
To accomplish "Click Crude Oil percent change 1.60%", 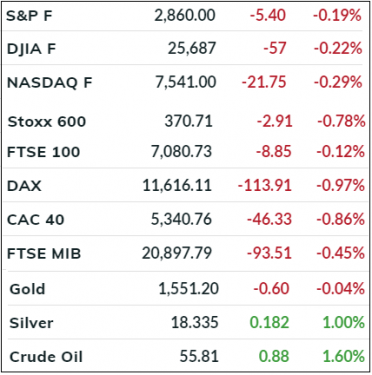I will pos(344,357).
